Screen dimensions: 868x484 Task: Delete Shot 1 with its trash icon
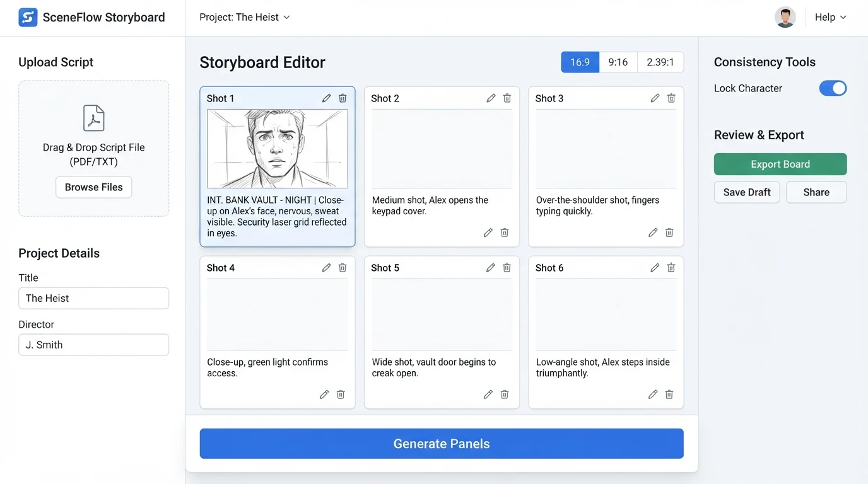(x=343, y=98)
